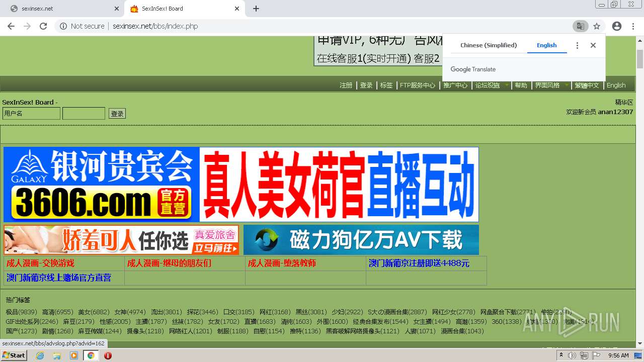Open translate options three-dot menu
Image resolution: width=644 pixels, height=362 pixels.
(577, 45)
